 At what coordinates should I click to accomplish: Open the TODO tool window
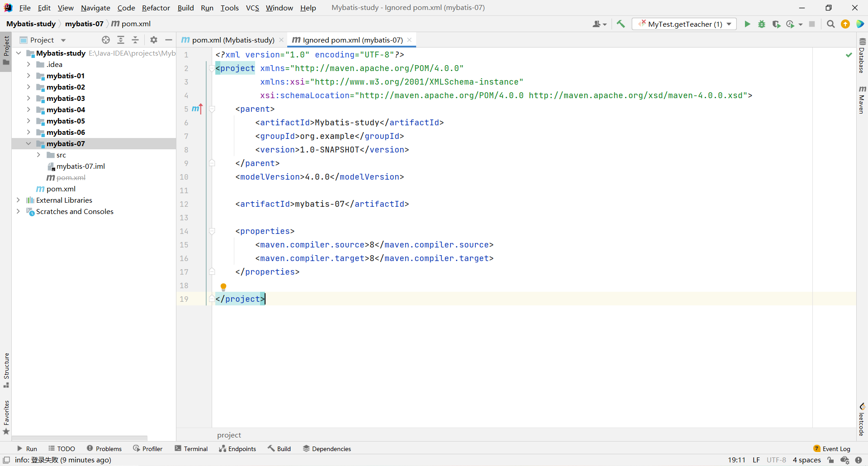pos(62,449)
